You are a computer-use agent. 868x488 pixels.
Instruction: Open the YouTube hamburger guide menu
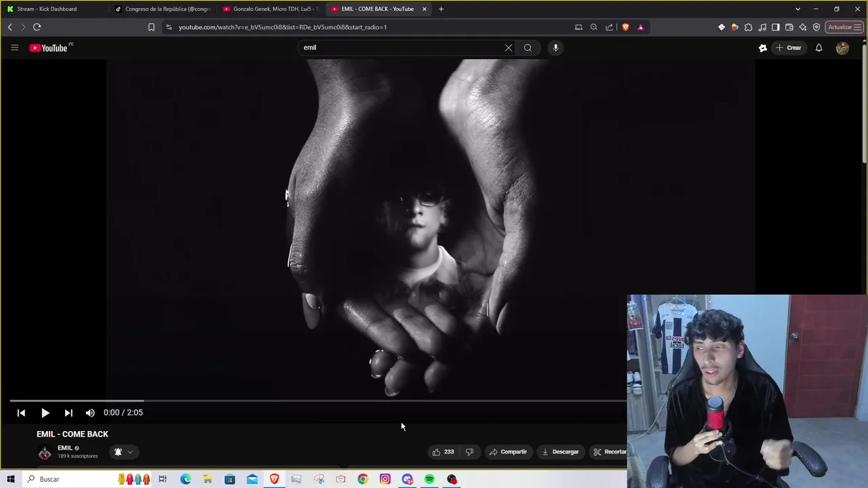click(14, 47)
